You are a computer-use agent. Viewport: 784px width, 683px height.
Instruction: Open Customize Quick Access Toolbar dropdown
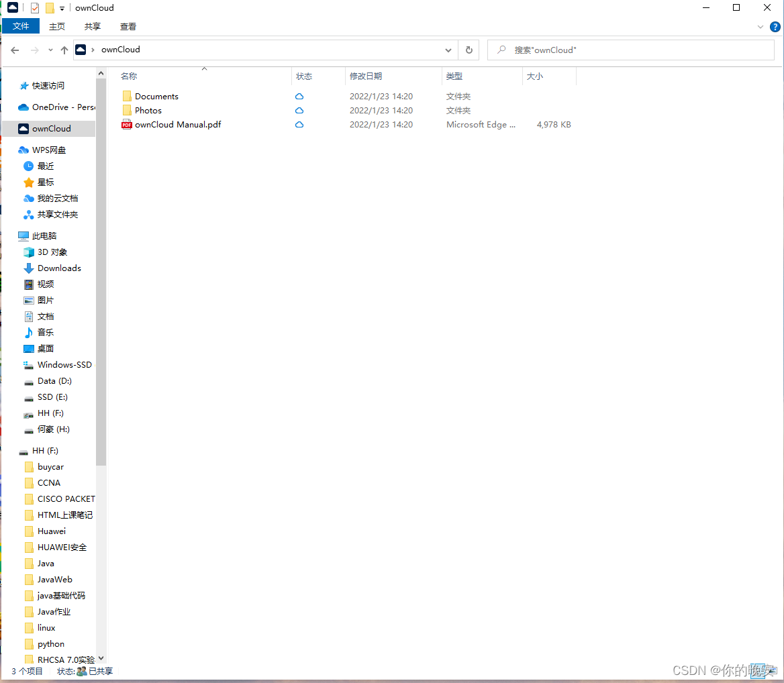[x=62, y=9]
